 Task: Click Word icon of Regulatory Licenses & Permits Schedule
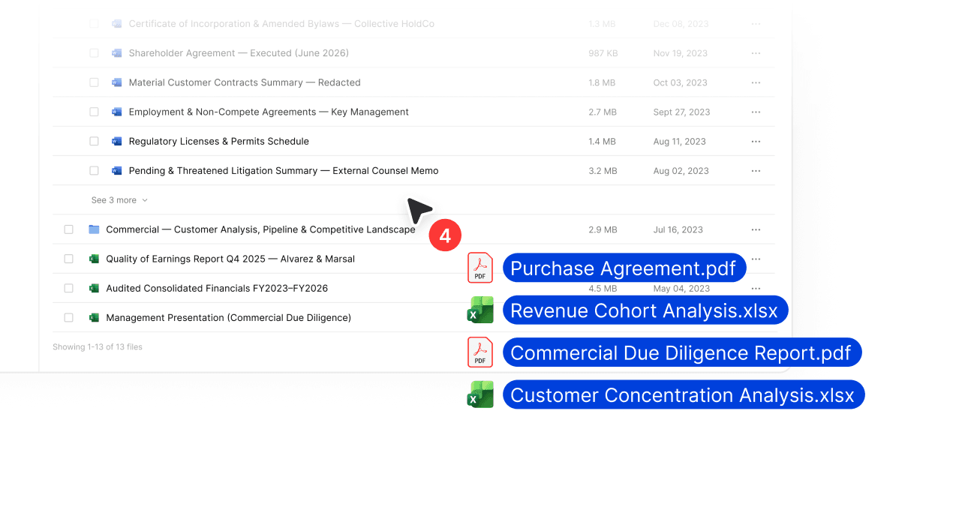[116, 141]
